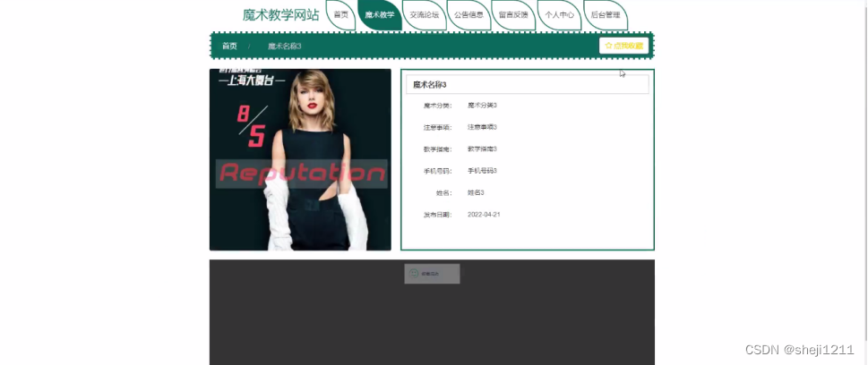Click the 注意事项: field label

click(x=438, y=128)
